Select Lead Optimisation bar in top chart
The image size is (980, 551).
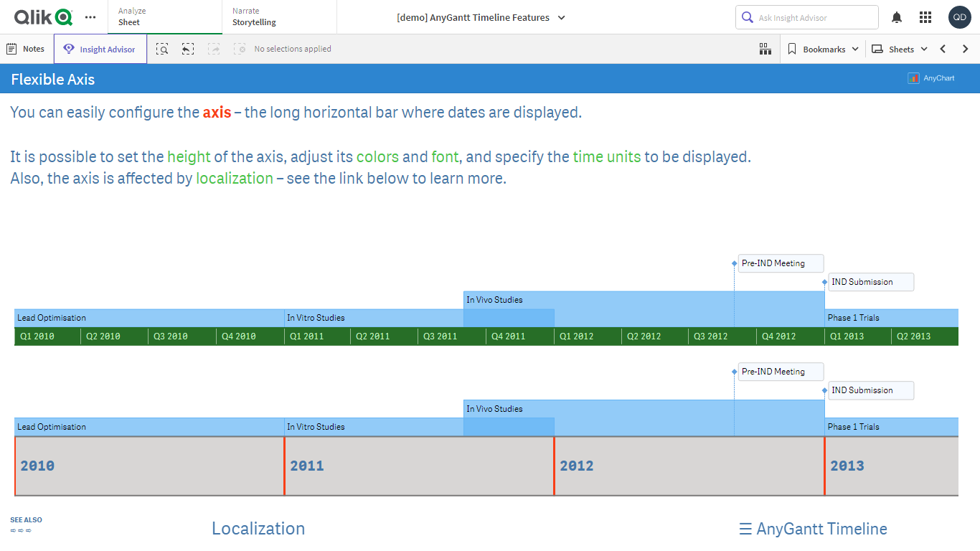[149, 318]
